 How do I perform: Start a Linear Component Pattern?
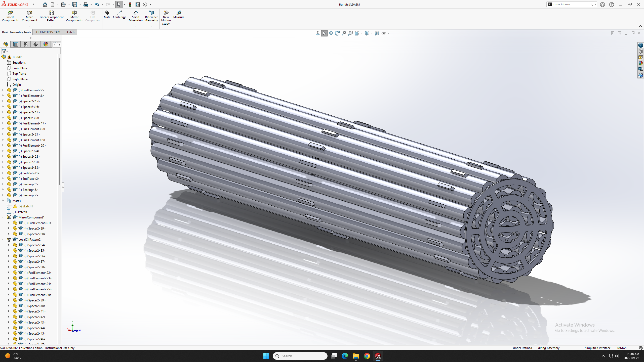[52, 16]
